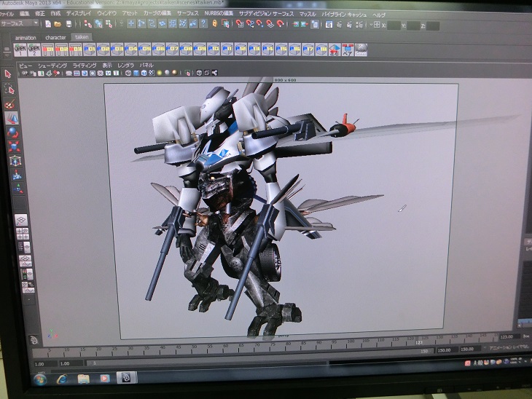
Task: Toggle snap to grids magnet icon
Action: pos(238,24)
